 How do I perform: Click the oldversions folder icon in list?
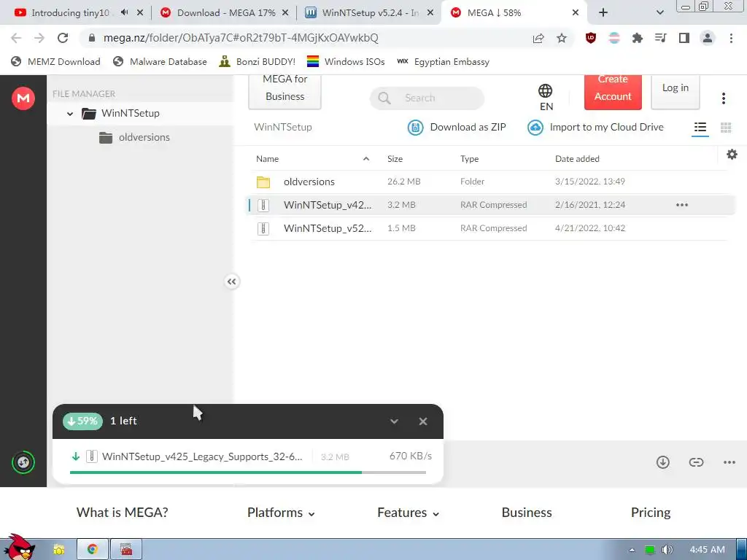[x=263, y=182]
